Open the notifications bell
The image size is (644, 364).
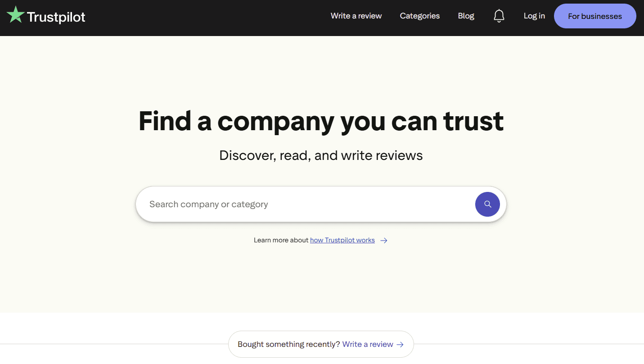click(499, 16)
